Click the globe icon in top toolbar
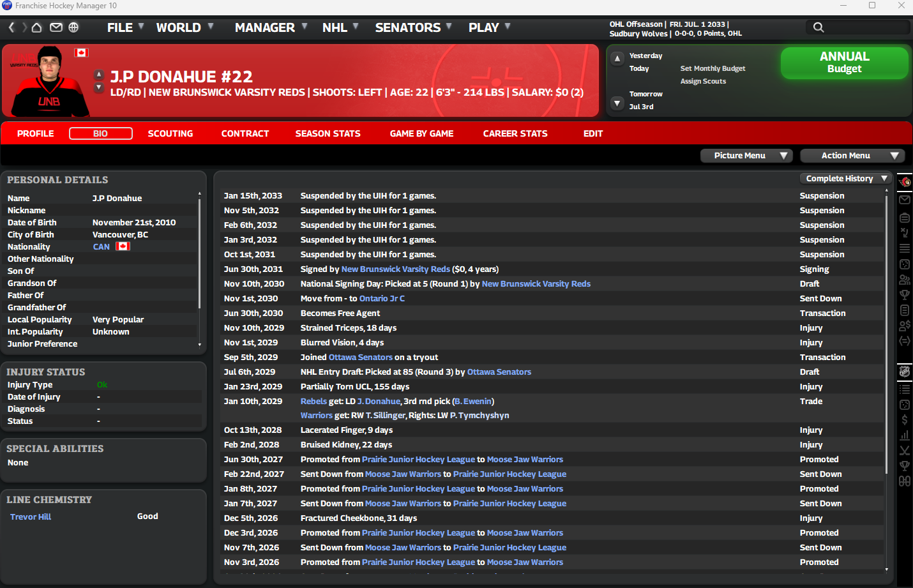The image size is (913, 588). point(73,27)
